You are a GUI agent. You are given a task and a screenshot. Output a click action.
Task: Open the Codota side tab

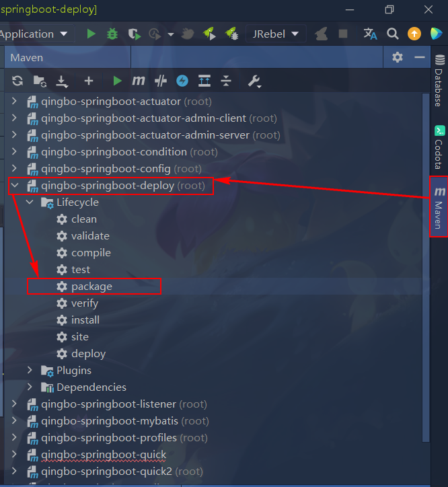tap(439, 147)
